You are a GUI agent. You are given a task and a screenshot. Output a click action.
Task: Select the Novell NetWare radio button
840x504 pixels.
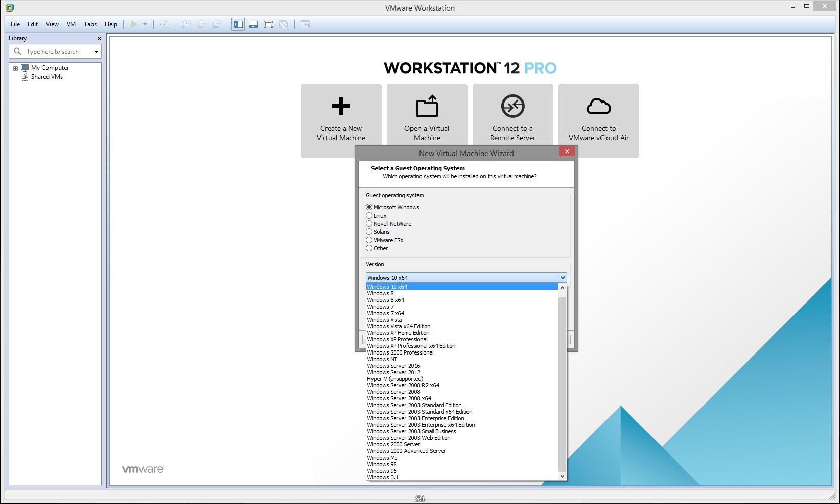pos(369,224)
